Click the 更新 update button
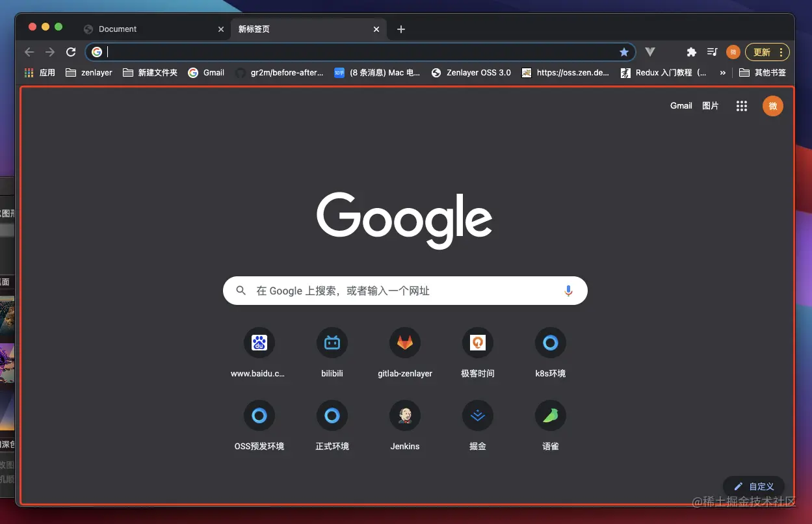The height and width of the screenshot is (524, 812). [767, 52]
